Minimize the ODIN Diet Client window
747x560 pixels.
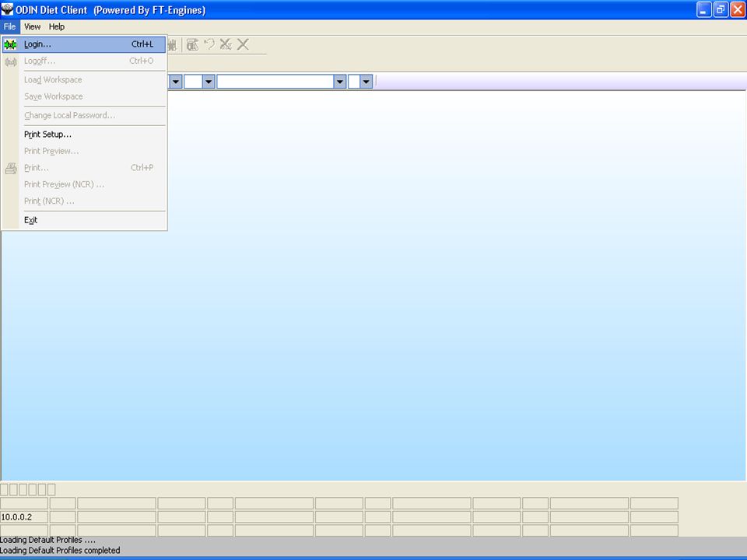703,9
